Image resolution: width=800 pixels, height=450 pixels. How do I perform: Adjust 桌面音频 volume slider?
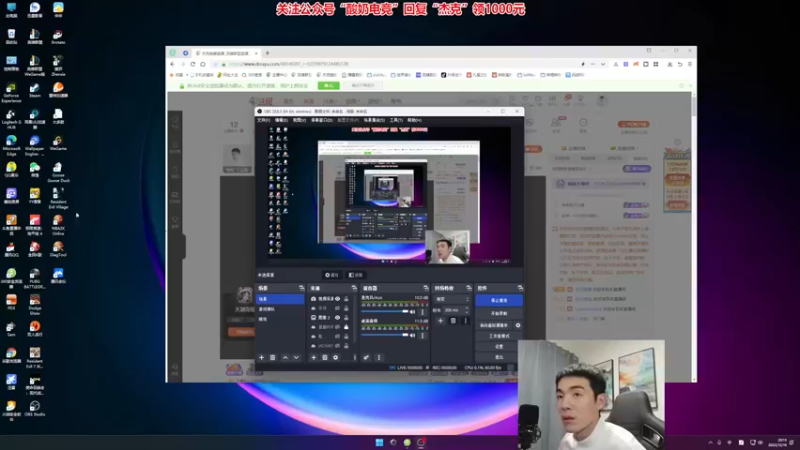click(x=385, y=335)
